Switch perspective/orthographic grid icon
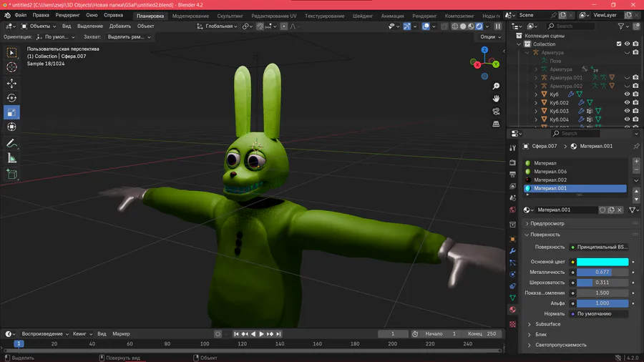The image size is (644, 362). (496, 124)
